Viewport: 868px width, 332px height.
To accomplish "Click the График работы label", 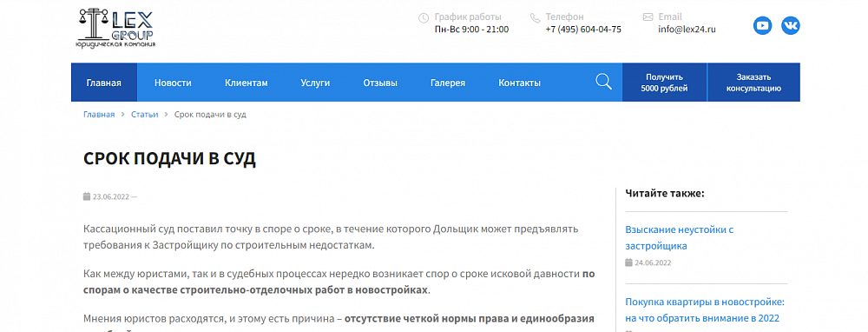I will pos(468,17).
